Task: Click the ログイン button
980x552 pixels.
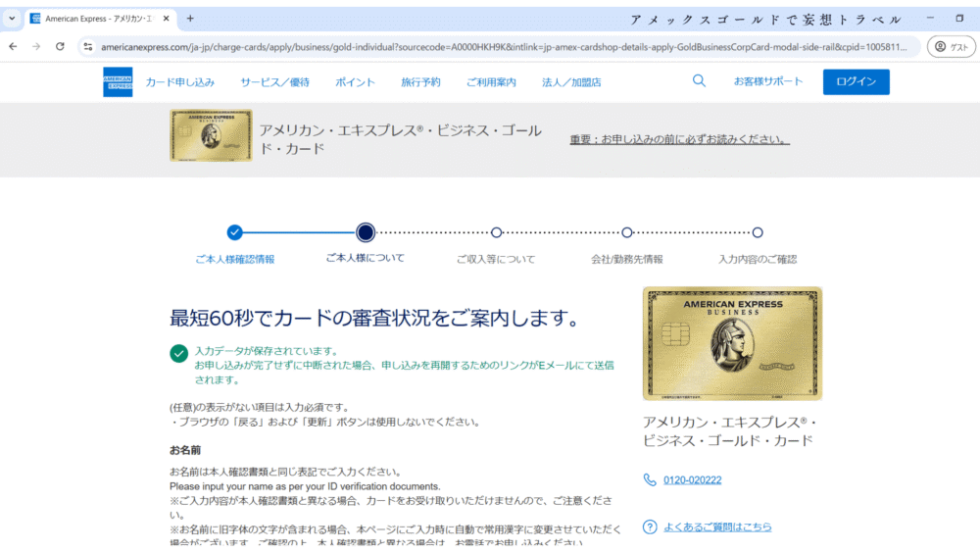Action: pos(857,82)
